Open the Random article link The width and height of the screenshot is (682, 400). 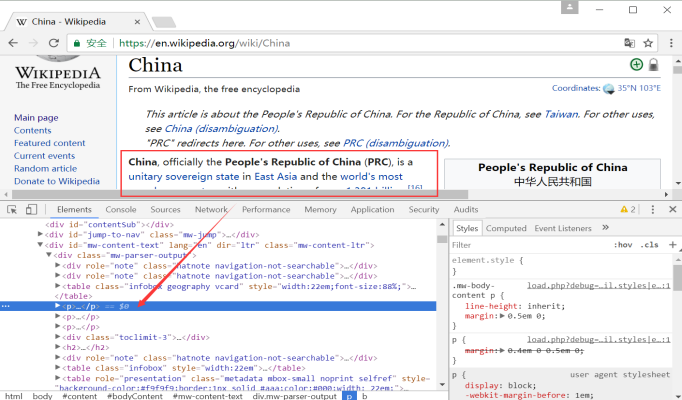45,169
